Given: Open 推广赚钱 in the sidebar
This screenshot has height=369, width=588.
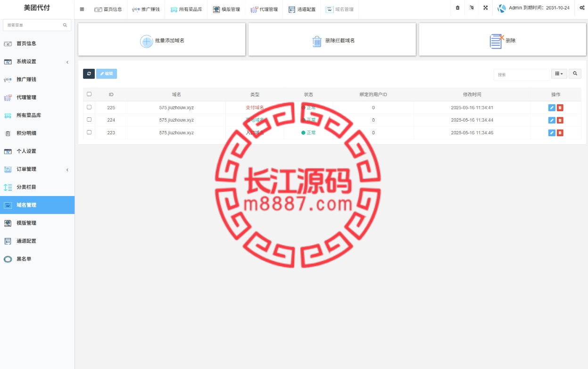Looking at the screenshot, I should coord(37,79).
